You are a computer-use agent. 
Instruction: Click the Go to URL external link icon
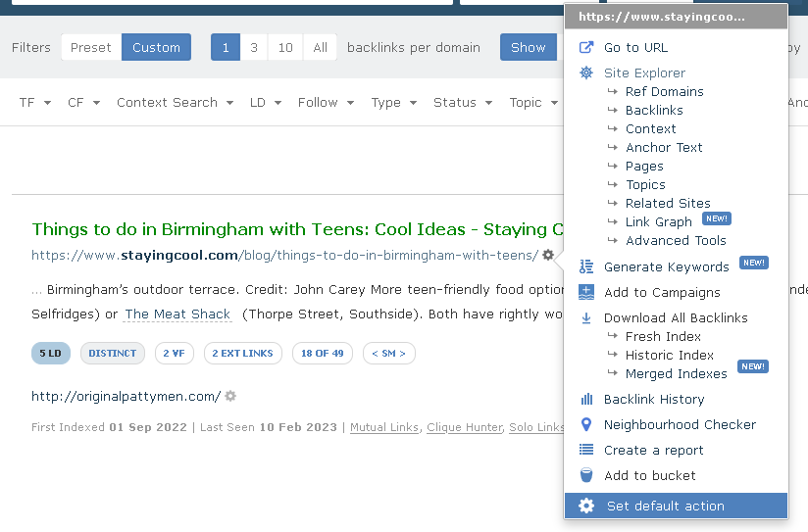pos(586,47)
